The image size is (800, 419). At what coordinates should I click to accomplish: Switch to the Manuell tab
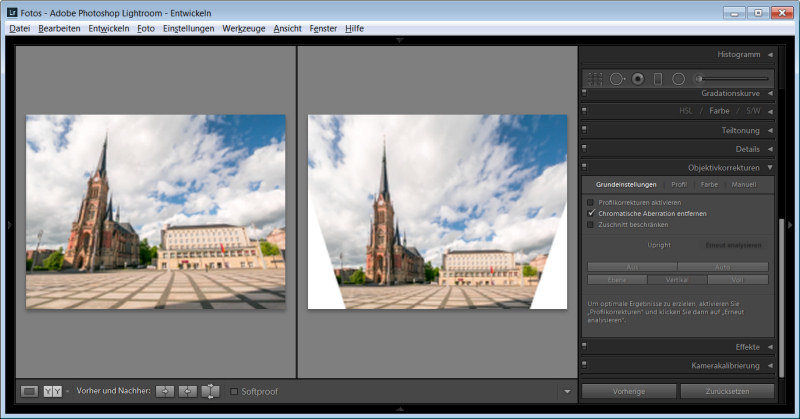(x=743, y=185)
